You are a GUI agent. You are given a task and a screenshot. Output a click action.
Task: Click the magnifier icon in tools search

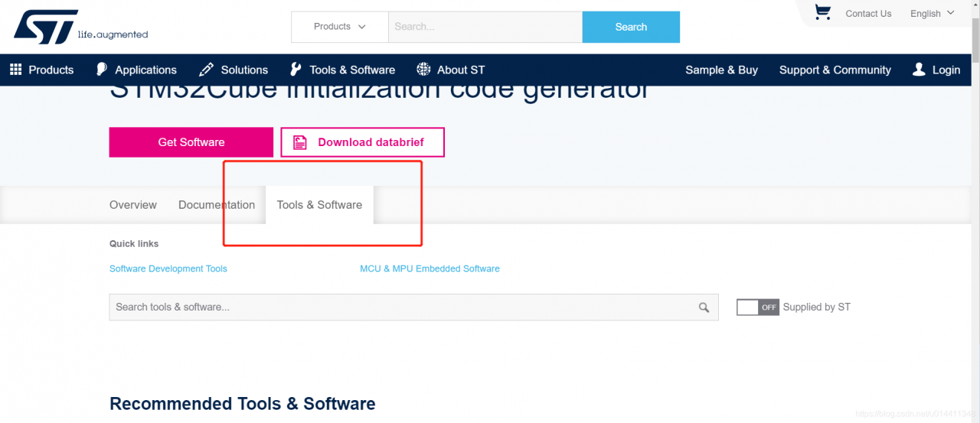[704, 307]
